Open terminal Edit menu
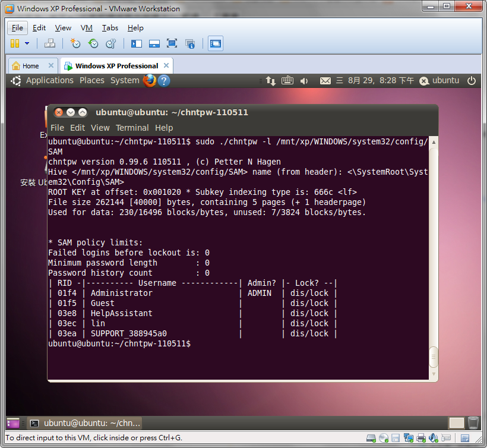487x448 pixels. tap(77, 128)
